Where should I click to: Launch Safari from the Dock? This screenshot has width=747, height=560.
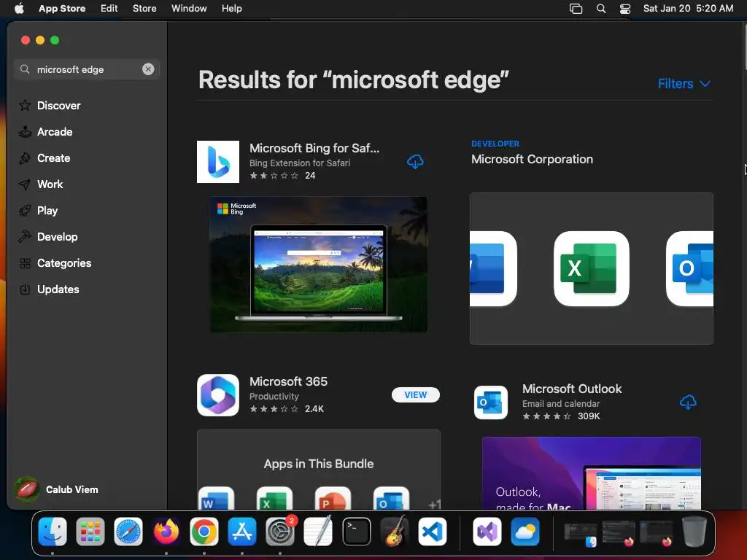pyautogui.click(x=128, y=532)
